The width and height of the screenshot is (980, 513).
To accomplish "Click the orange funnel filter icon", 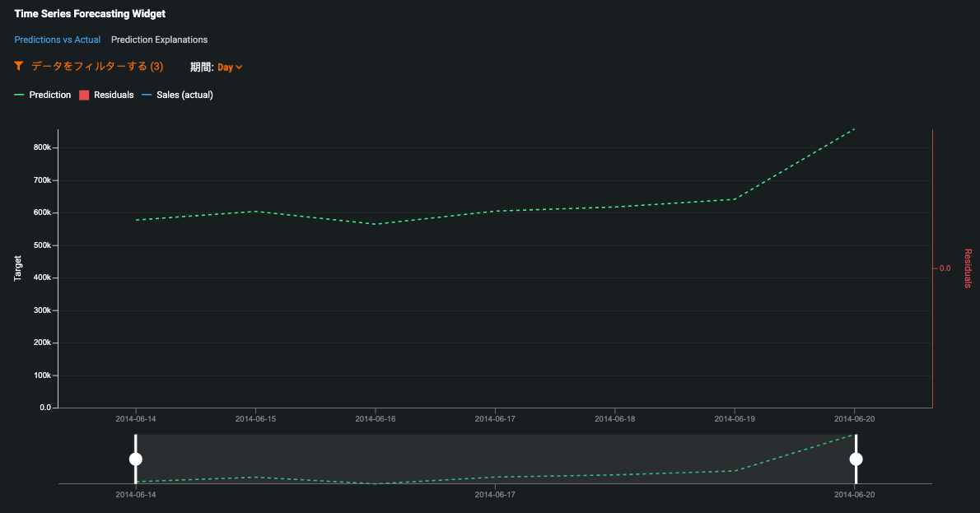I will (19, 66).
